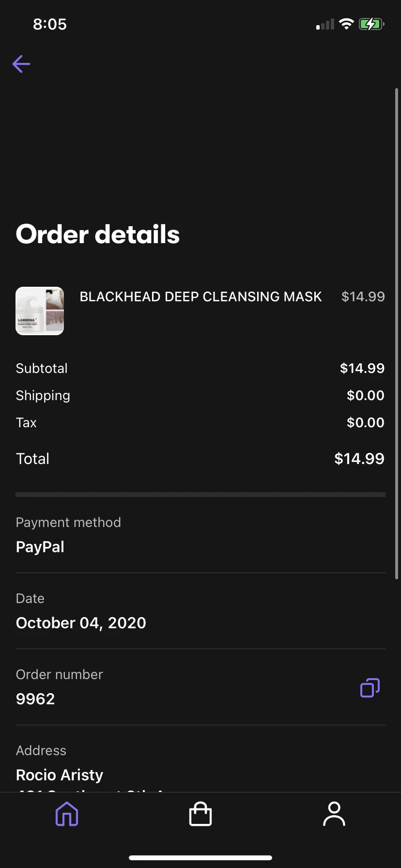401x868 pixels.
Task: Tap the Total amount $14.99
Action: (359, 459)
